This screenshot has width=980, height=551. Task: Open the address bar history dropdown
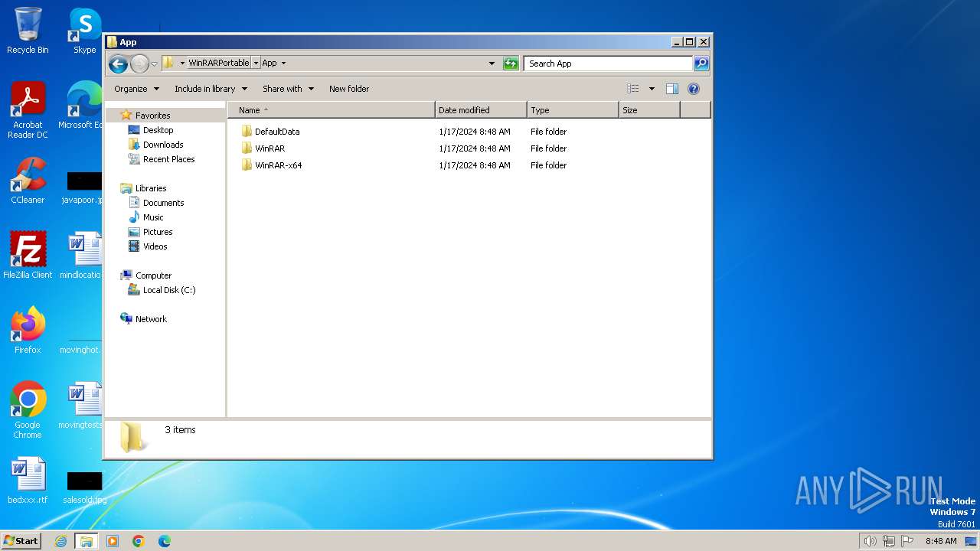pos(492,64)
